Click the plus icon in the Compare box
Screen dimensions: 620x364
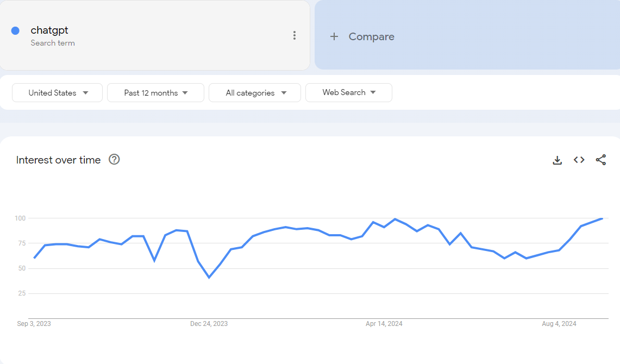tap(334, 36)
